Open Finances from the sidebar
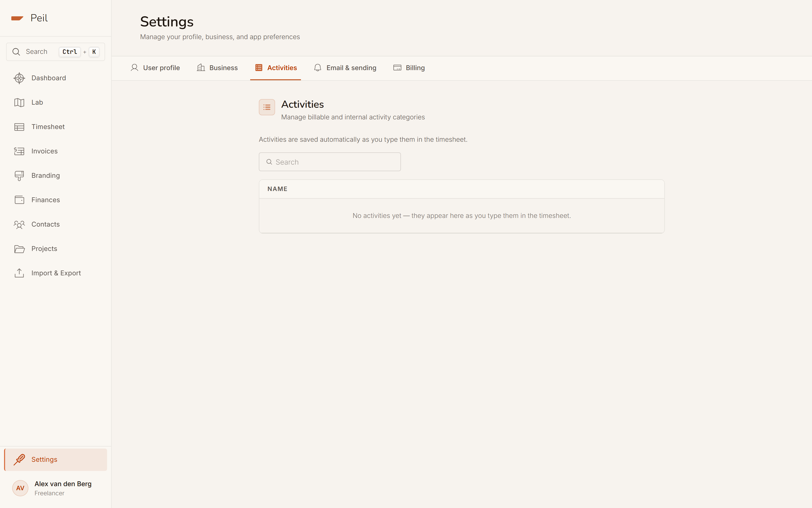The width and height of the screenshot is (812, 508). (56, 200)
